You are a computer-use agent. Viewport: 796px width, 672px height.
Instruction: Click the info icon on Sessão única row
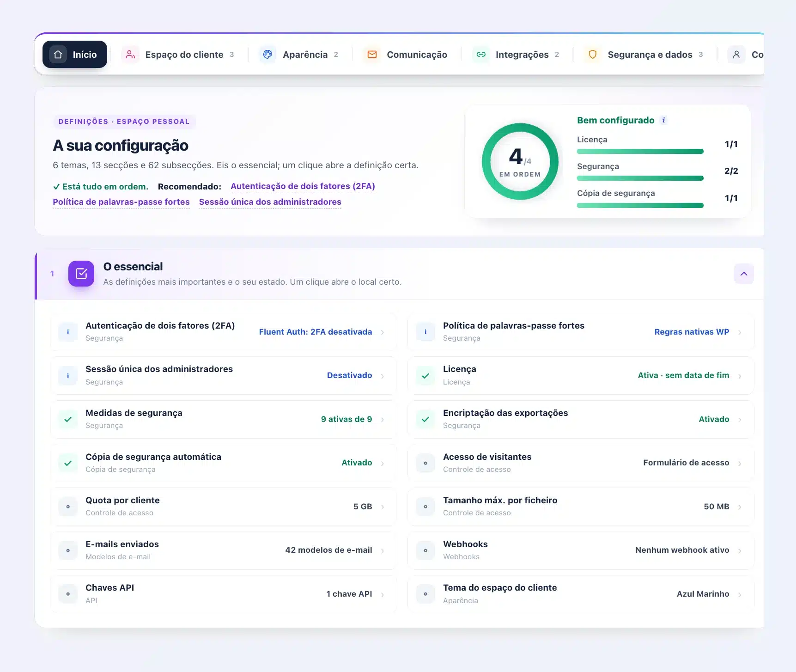click(x=68, y=376)
